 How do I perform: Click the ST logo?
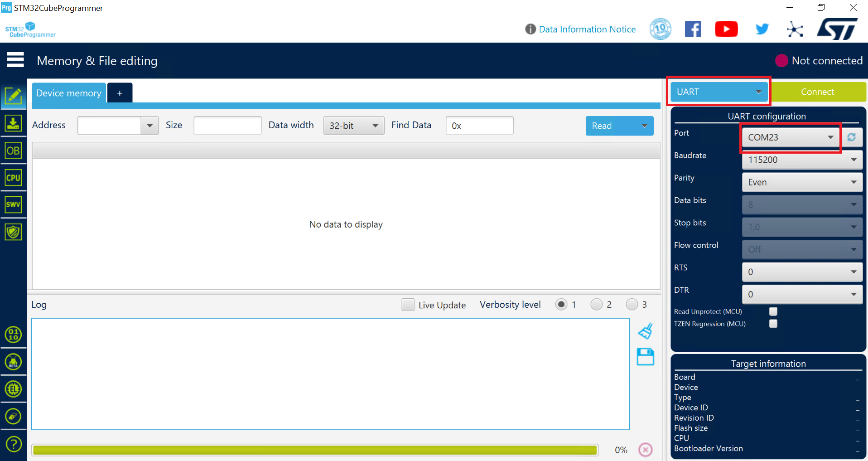click(x=837, y=29)
